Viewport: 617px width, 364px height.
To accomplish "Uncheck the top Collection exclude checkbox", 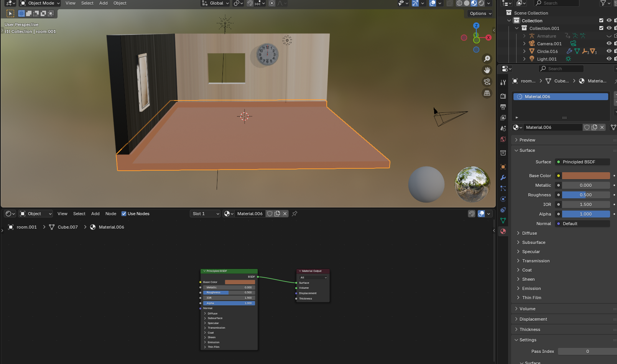I will (x=601, y=20).
